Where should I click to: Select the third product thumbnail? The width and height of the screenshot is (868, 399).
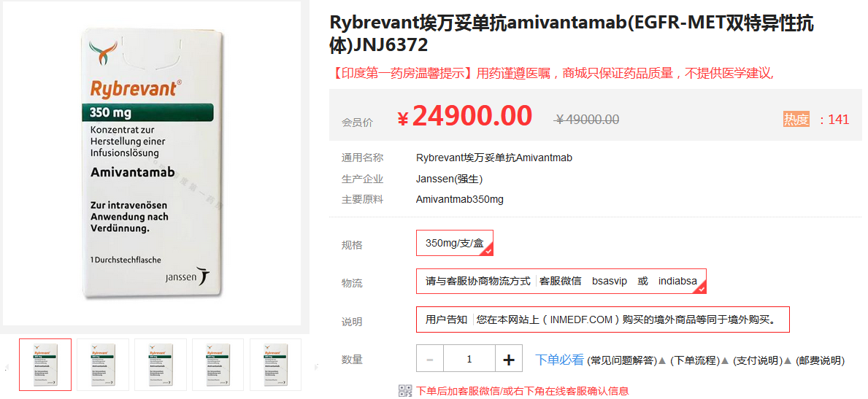click(161, 364)
